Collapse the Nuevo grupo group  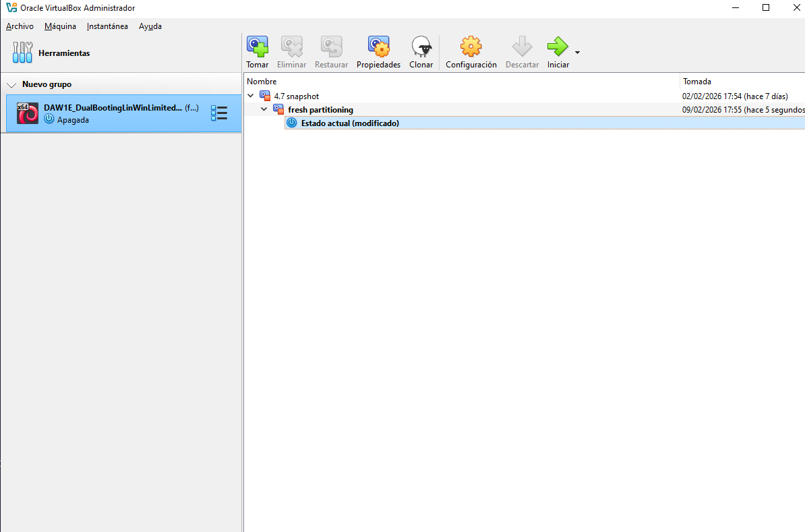(11, 85)
